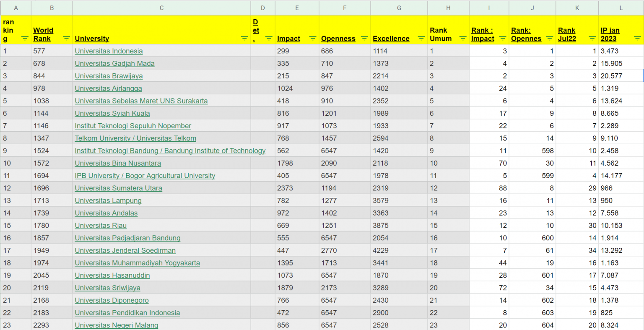Expand the Rank: Impact filter dropdown
644x330 pixels.
(502, 39)
